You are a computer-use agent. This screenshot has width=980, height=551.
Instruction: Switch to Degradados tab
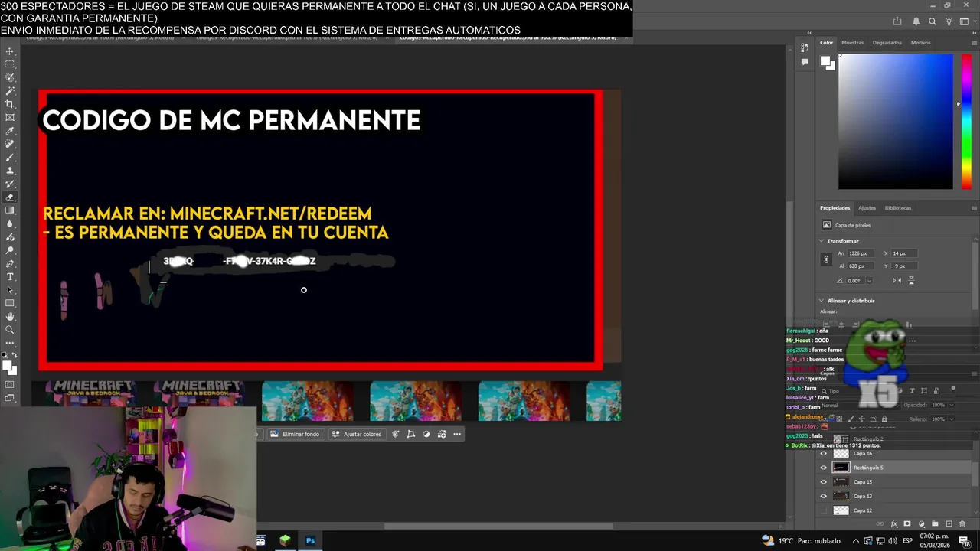click(887, 43)
